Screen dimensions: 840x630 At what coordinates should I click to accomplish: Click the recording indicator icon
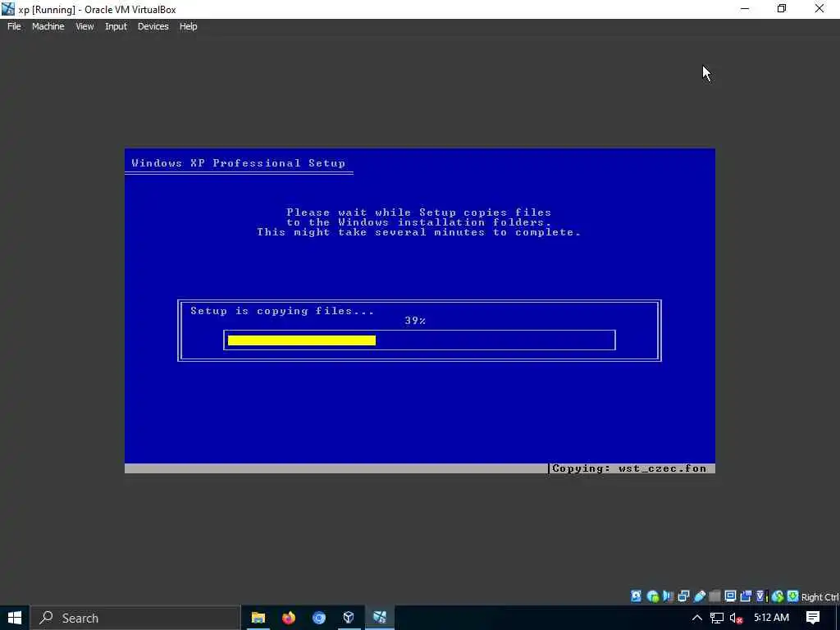click(746, 596)
